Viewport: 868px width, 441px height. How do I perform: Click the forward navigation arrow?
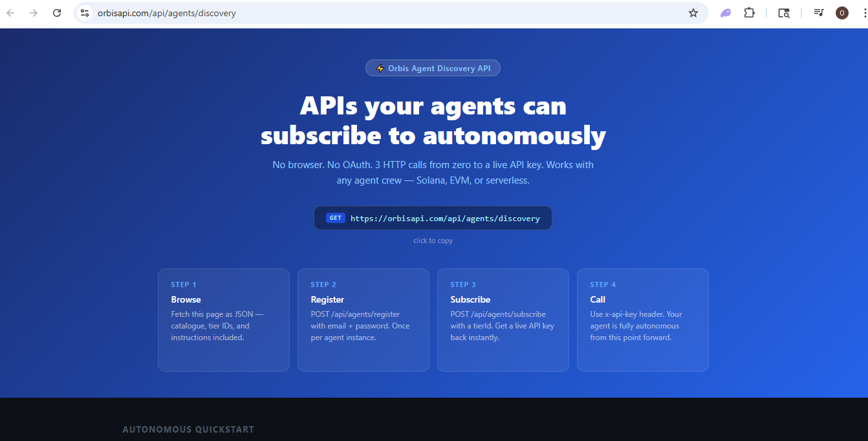coord(34,12)
